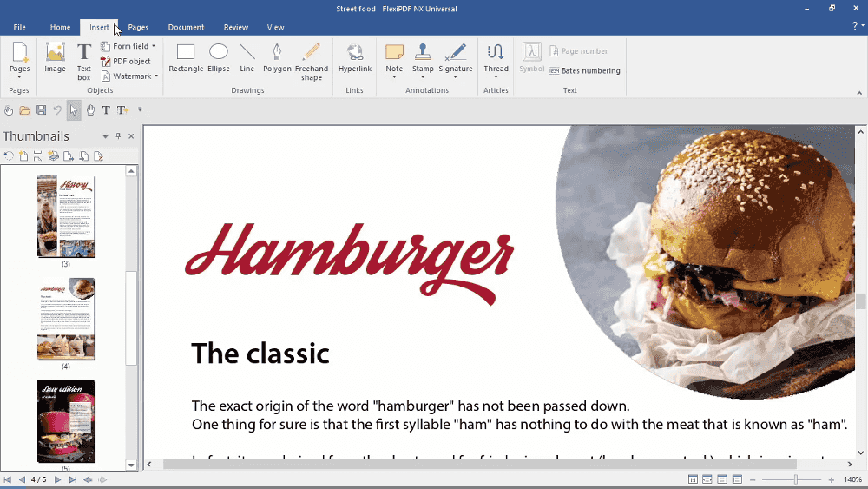Image resolution: width=868 pixels, height=489 pixels.
Task: Go to the previous page in the status bar
Action: point(22,479)
